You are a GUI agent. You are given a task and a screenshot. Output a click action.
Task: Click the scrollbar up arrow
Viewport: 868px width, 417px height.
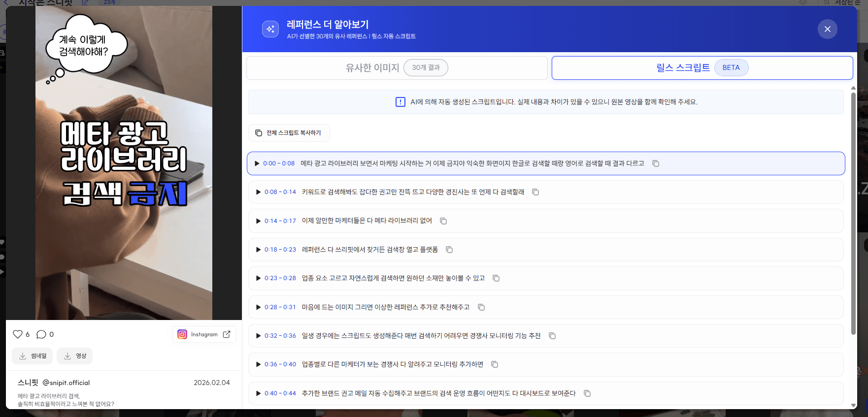(x=854, y=88)
